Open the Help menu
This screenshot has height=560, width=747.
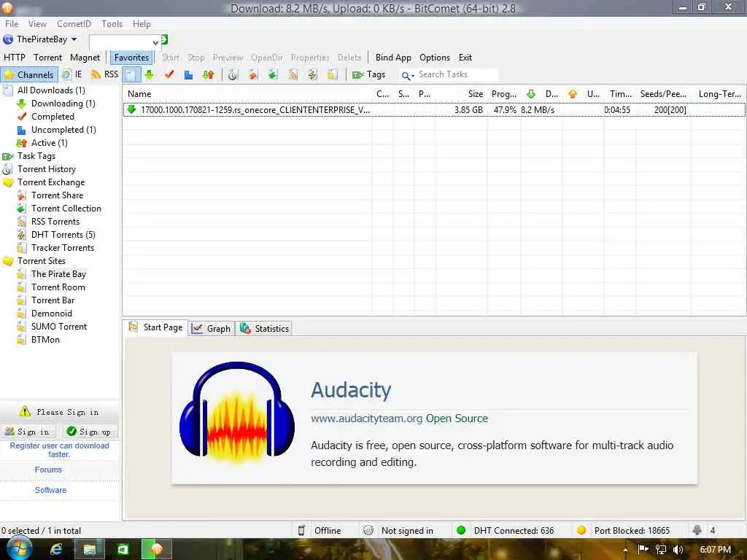142,24
